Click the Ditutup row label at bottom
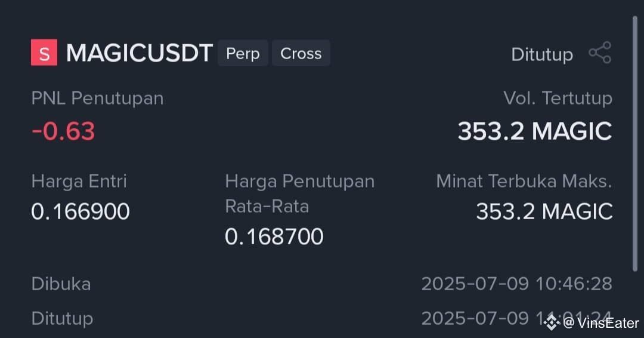 tap(62, 319)
